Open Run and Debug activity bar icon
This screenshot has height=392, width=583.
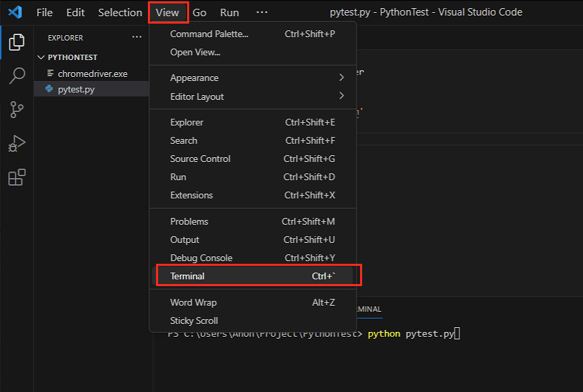tap(16, 143)
